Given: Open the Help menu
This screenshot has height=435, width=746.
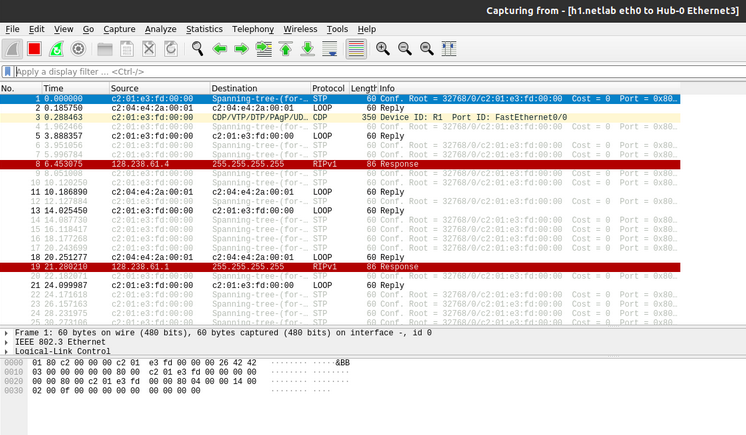Looking at the screenshot, I should tap(367, 29).
